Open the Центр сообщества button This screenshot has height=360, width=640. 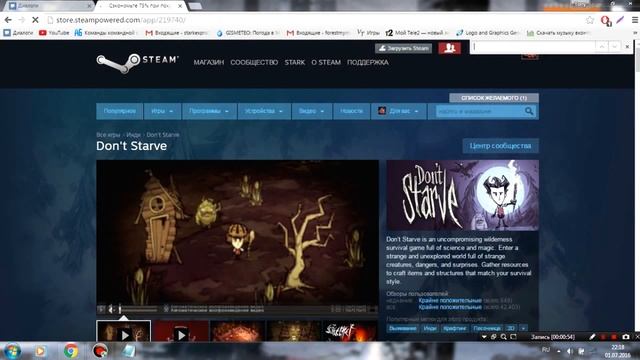coord(500,146)
